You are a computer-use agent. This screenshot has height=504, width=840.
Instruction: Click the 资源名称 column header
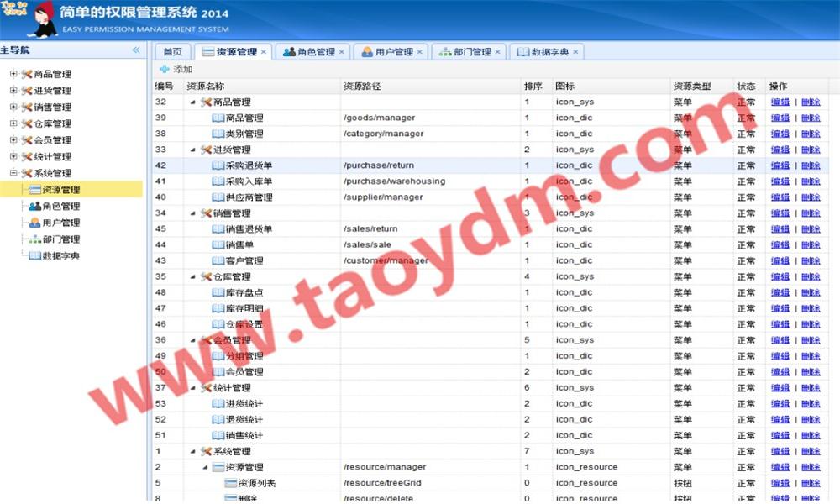[262, 87]
